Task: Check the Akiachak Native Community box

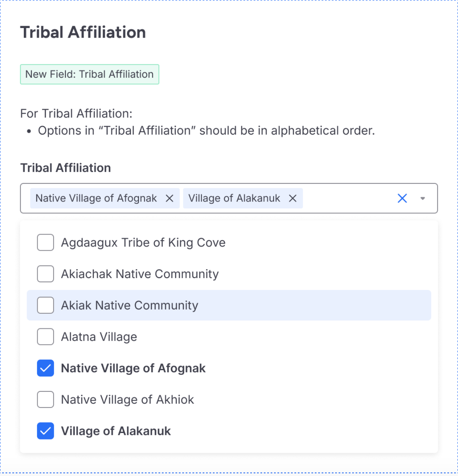Action: click(45, 274)
